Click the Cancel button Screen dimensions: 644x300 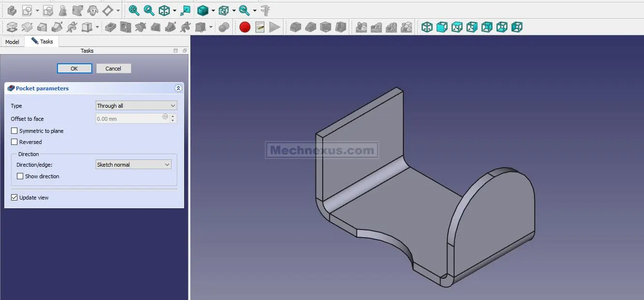pyautogui.click(x=114, y=69)
